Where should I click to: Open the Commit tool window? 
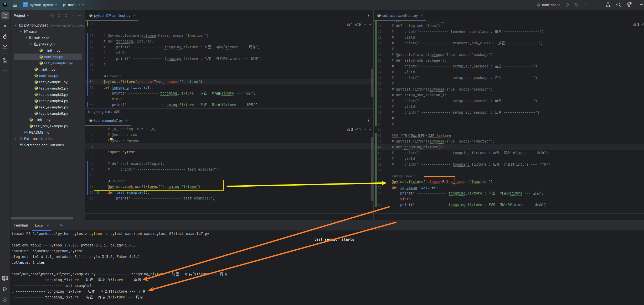point(5,26)
